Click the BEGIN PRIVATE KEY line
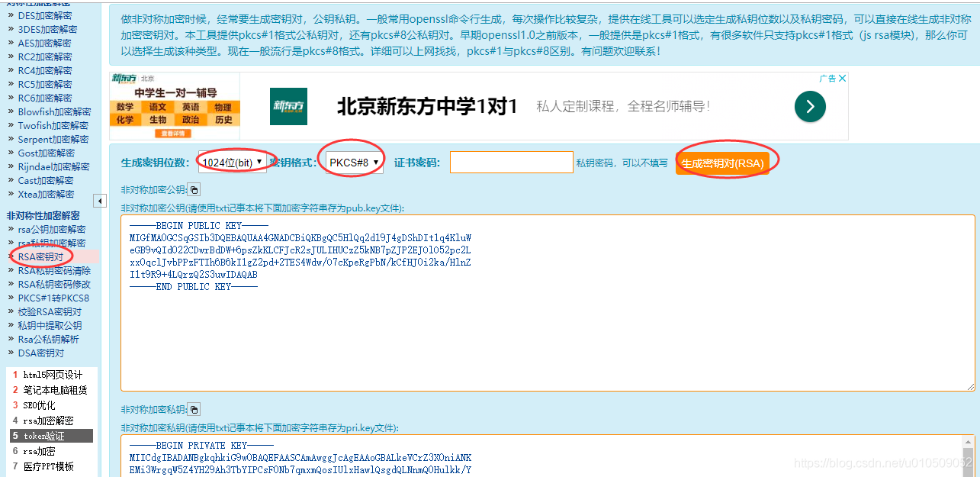980x477 pixels. 201,445
